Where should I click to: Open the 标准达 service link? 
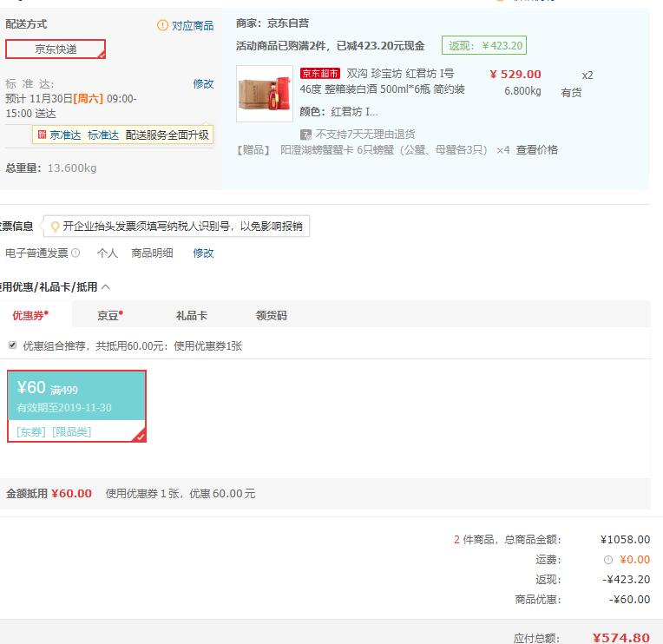click(103, 135)
